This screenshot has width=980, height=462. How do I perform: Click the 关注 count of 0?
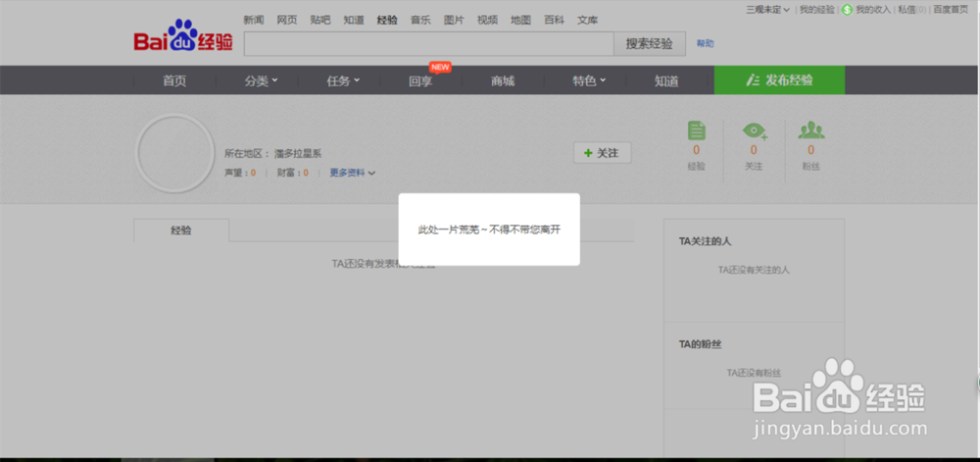click(754, 150)
